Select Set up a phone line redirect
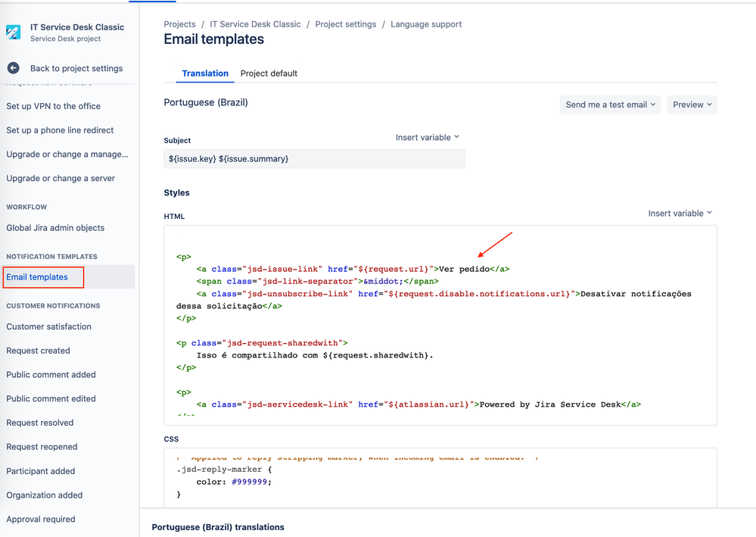This screenshot has width=756, height=537. pyautogui.click(x=60, y=130)
